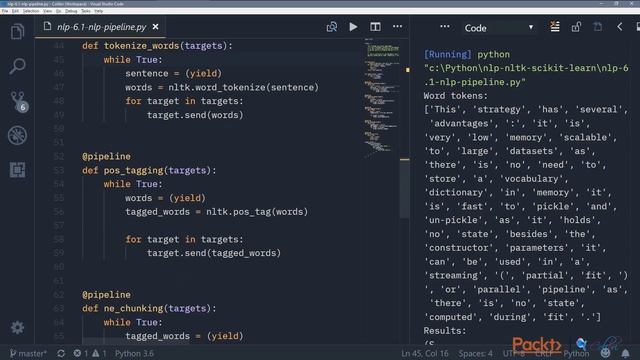Select the Python 3.6 interpreter

click(x=134, y=353)
